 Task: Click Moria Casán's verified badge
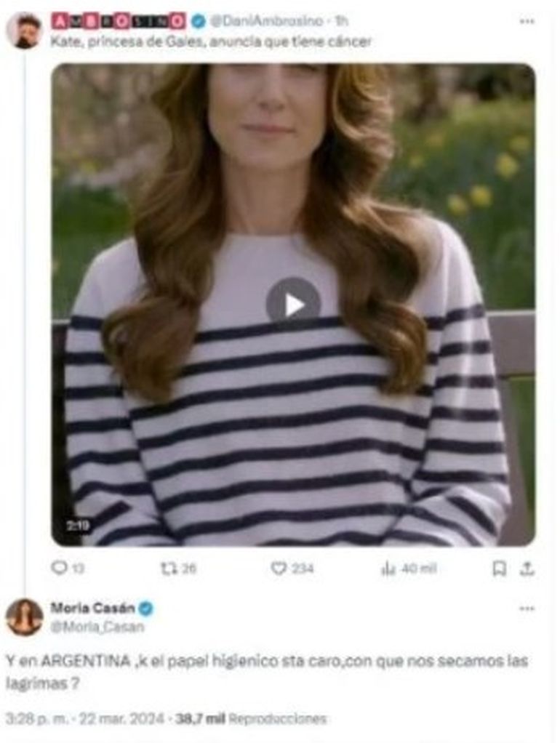pos(146,609)
